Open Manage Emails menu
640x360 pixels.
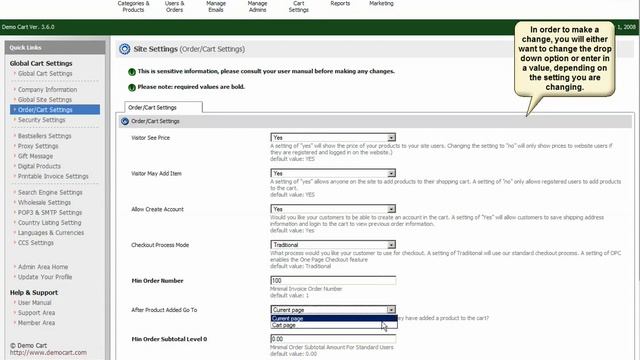coord(216,7)
